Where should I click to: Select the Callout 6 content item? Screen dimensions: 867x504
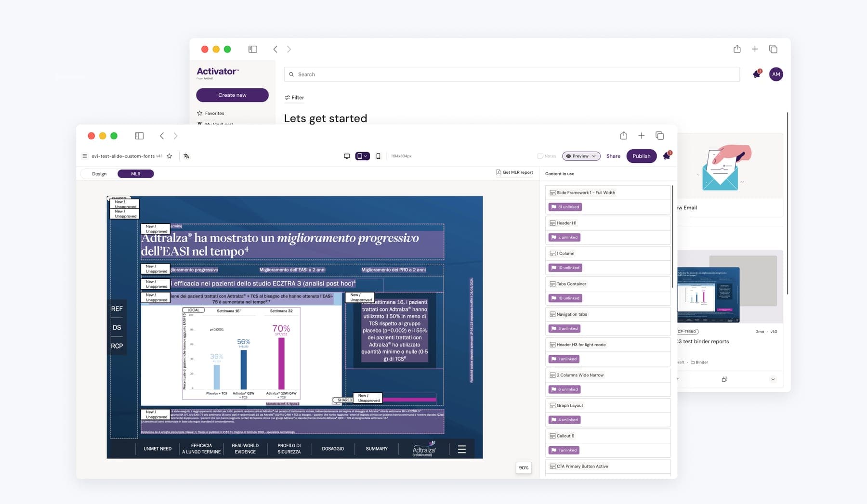click(608, 436)
